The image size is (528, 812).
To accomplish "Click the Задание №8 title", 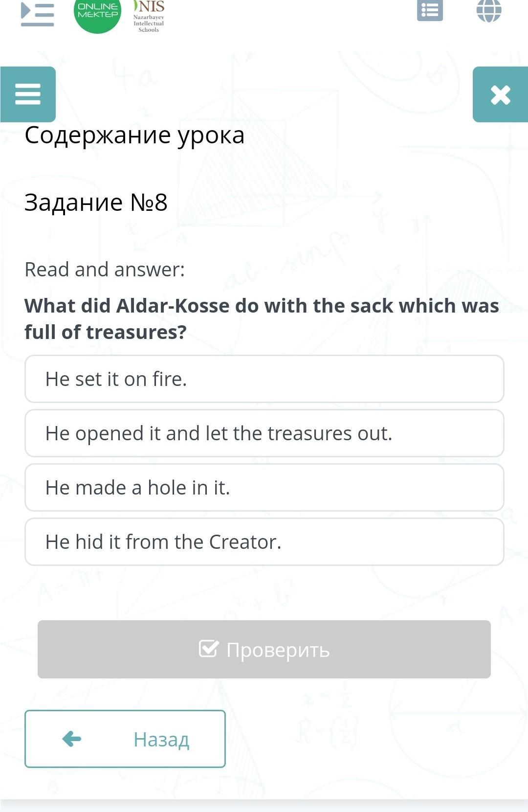I will 96,202.
